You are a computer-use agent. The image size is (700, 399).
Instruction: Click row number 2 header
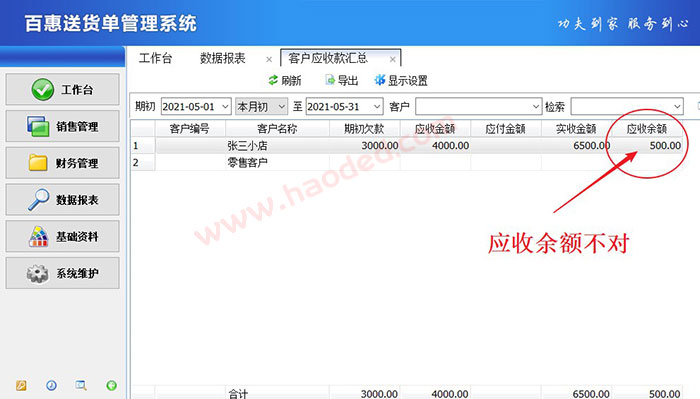point(143,162)
